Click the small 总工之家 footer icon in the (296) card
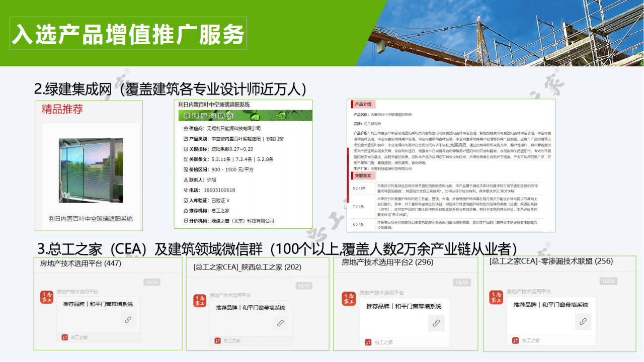The width and height of the screenshot is (644, 362). [x=368, y=342]
